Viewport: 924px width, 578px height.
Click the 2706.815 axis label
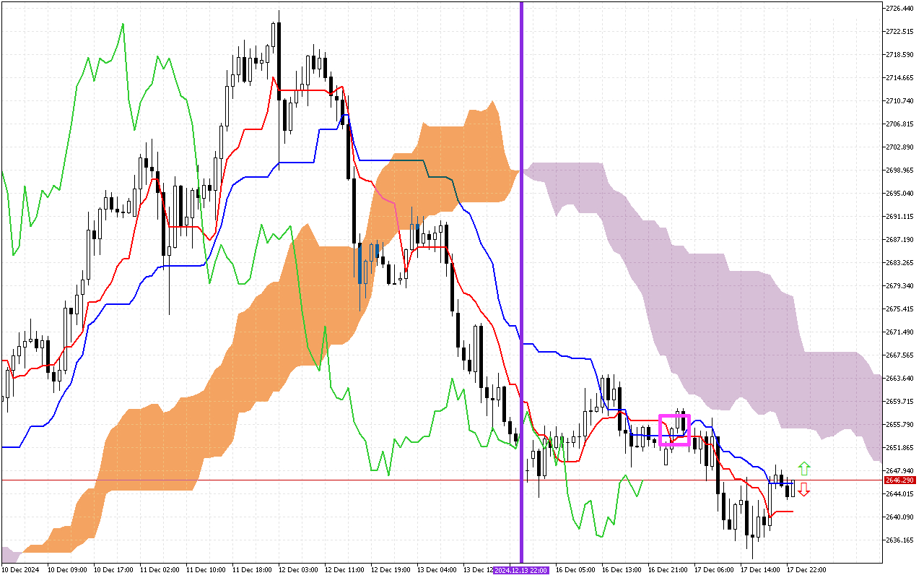(899, 124)
